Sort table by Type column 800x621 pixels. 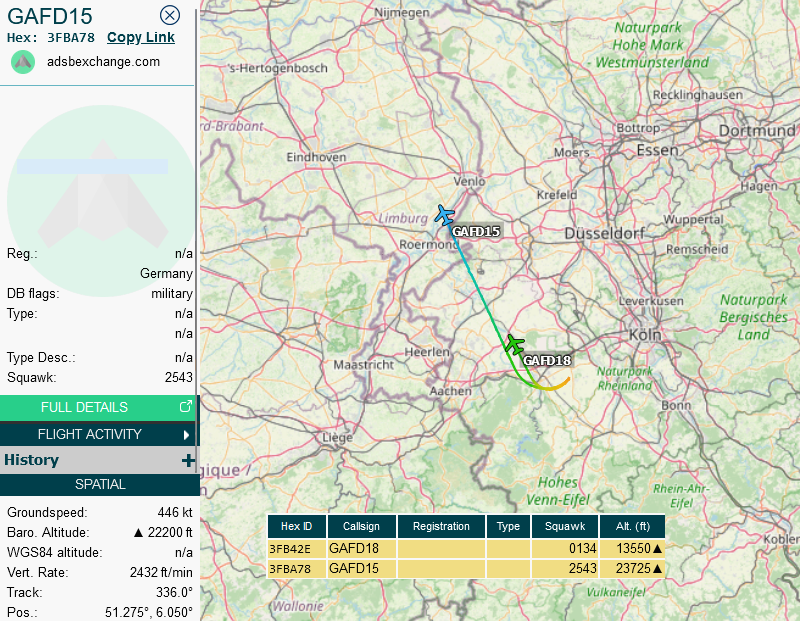pyautogui.click(x=508, y=526)
